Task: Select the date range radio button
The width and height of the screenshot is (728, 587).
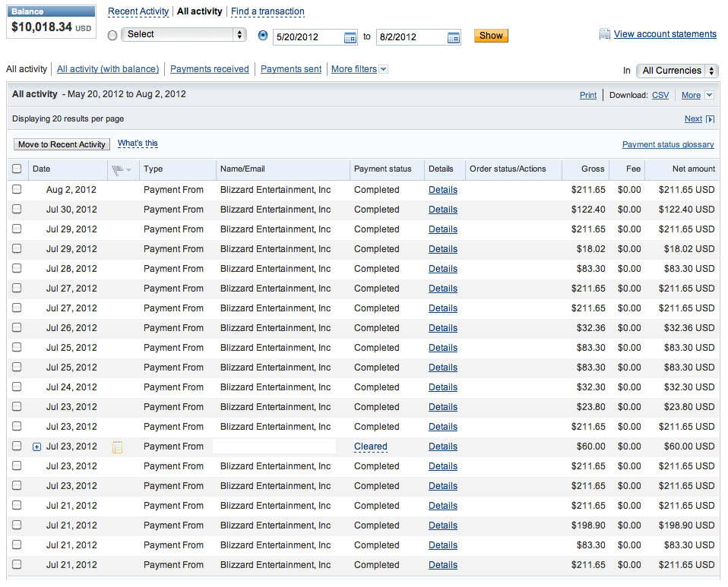Action: pos(263,35)
